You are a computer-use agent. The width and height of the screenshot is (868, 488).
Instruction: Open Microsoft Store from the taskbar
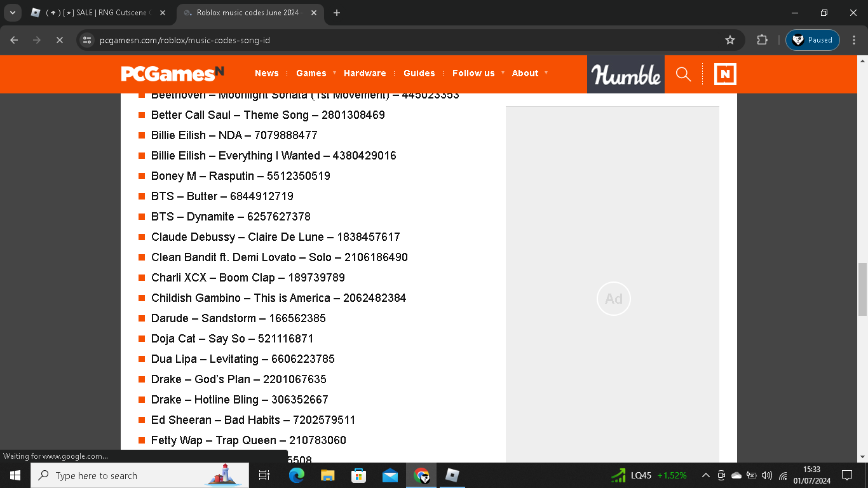pos(358,475)
